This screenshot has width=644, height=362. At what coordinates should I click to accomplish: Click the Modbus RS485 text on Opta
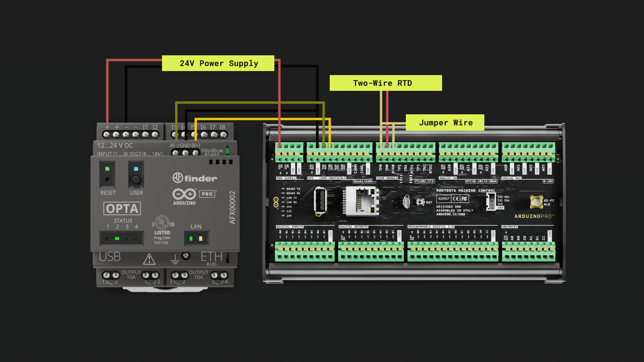click(212, 153)
